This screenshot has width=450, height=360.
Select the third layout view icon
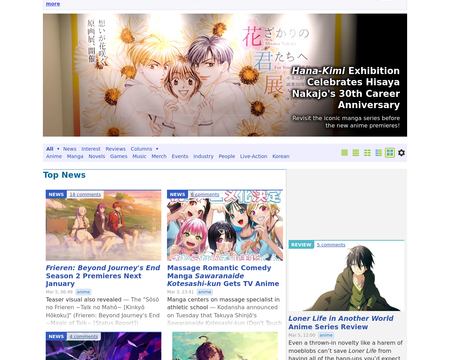point(367,153)
